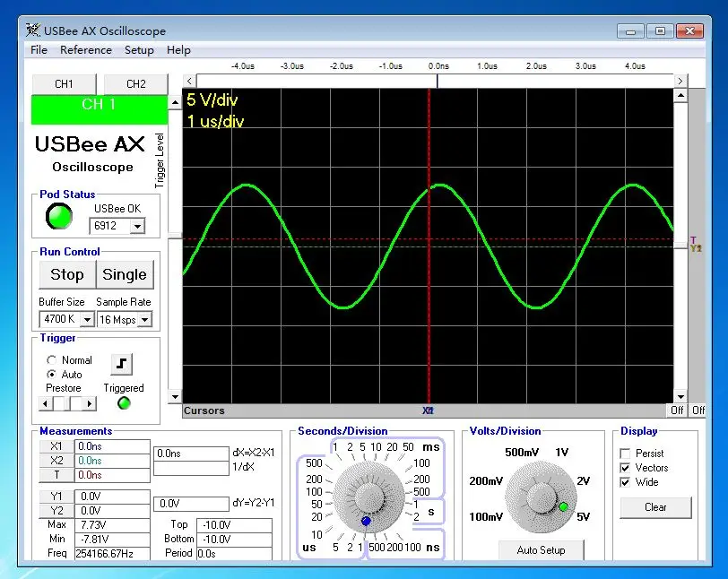Click the Clear display button
The image size is (728, 579).
tap(655, 507)
